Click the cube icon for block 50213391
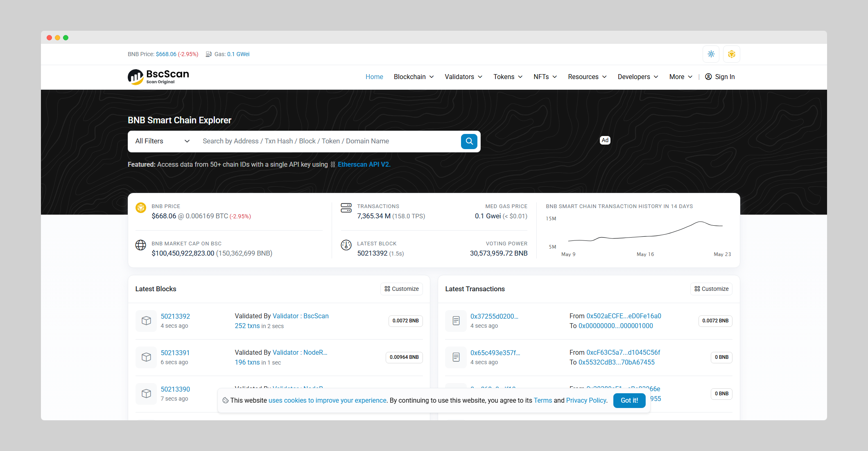This screenshot has height=451, width=868. 146,357
